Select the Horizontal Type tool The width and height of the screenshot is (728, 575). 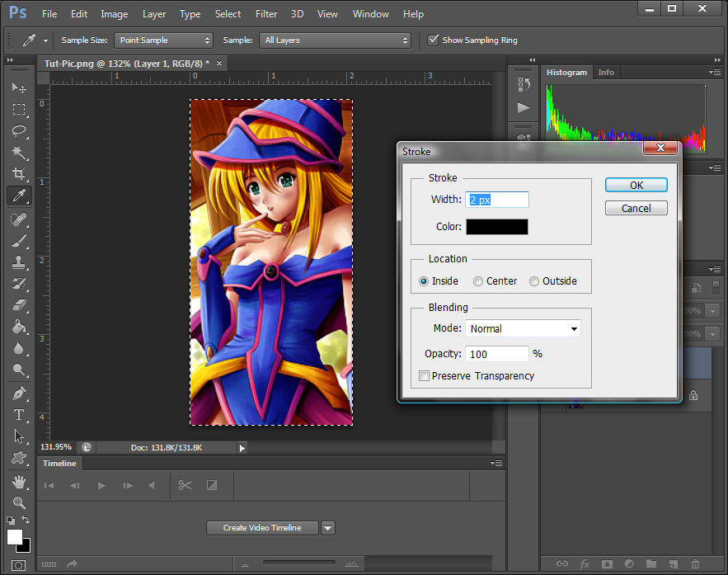[19, 415]
